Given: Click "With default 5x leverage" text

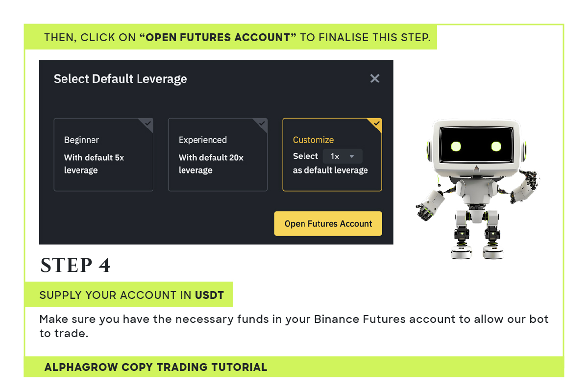Looking at the screenshot, I should coord(94,164).
